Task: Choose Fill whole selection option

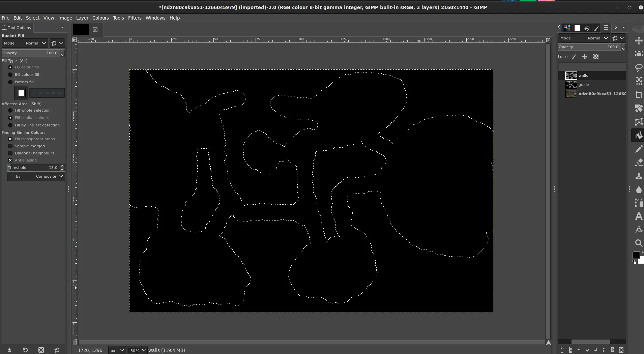Action: point(10,110)
